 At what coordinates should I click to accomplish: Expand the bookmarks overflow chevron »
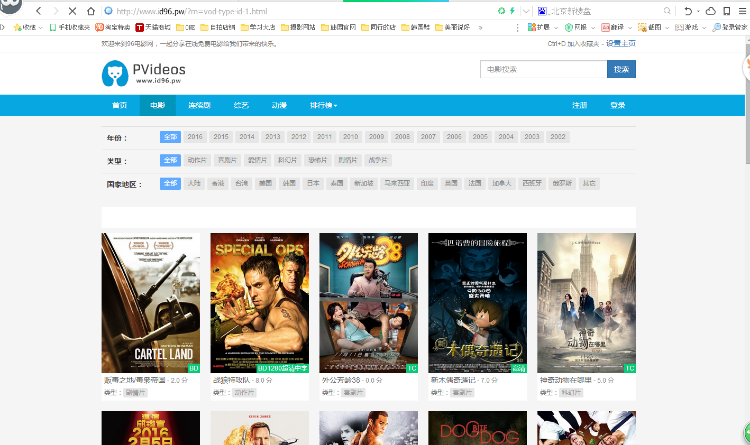[x=480, y=27]
